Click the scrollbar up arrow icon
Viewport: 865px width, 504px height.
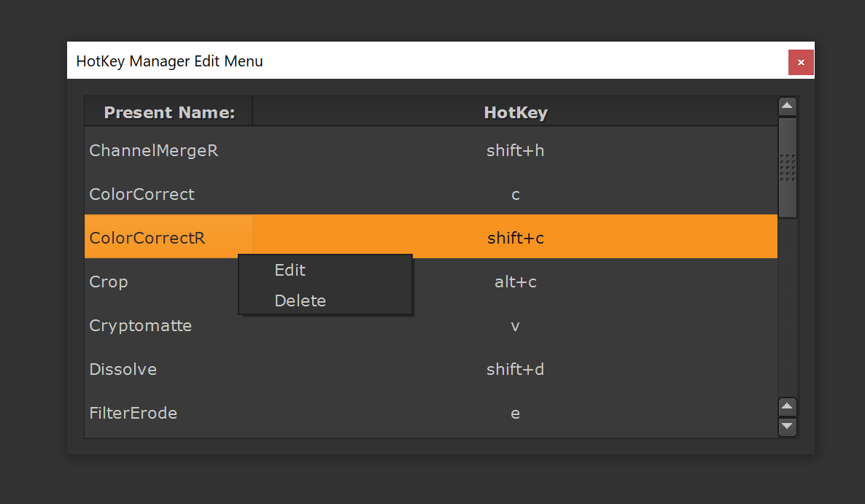(787, 106)
